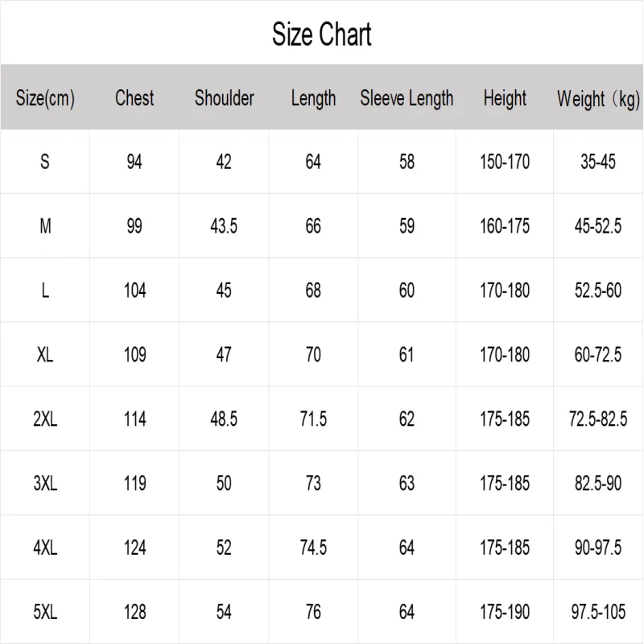This screenshot has height=644, width=644.
Task: Select the Height column header
Action: click(x=505, y=98)
